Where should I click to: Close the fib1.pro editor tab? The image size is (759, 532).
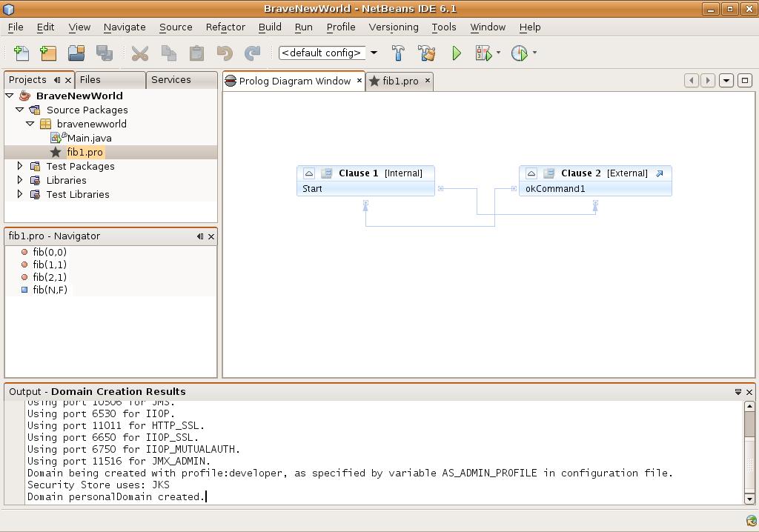[428, 80]
